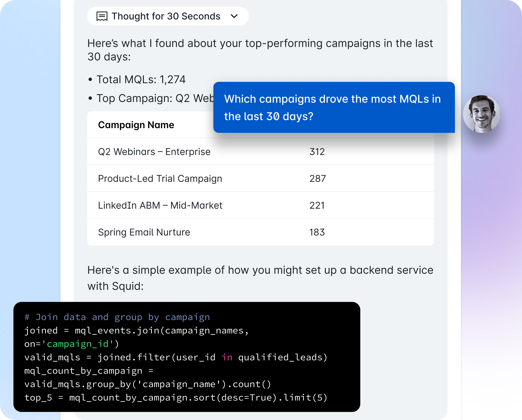The height and width of the screenshot is (420, 522).
Task: Select the 'LinkedIn ABM – Mid-Market' row
Action: coord(160,205)
